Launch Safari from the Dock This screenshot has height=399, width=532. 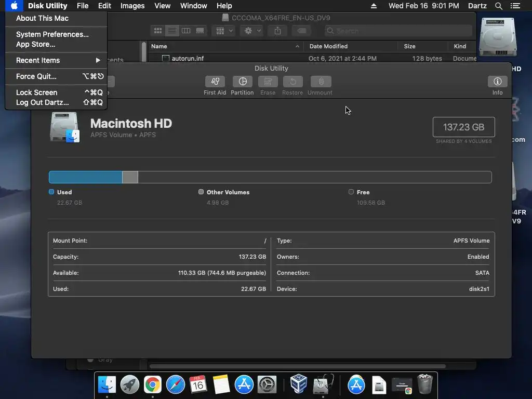(176, 384)
